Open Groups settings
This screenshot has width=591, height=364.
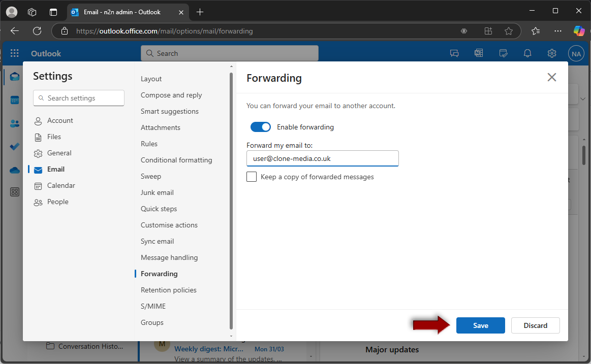[152, 322]
